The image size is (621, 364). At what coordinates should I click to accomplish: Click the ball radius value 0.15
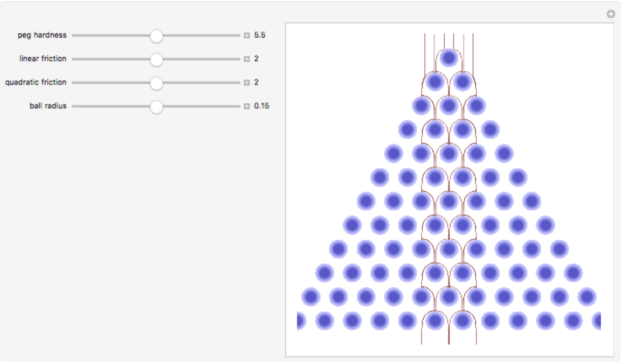tap(262, 106)
